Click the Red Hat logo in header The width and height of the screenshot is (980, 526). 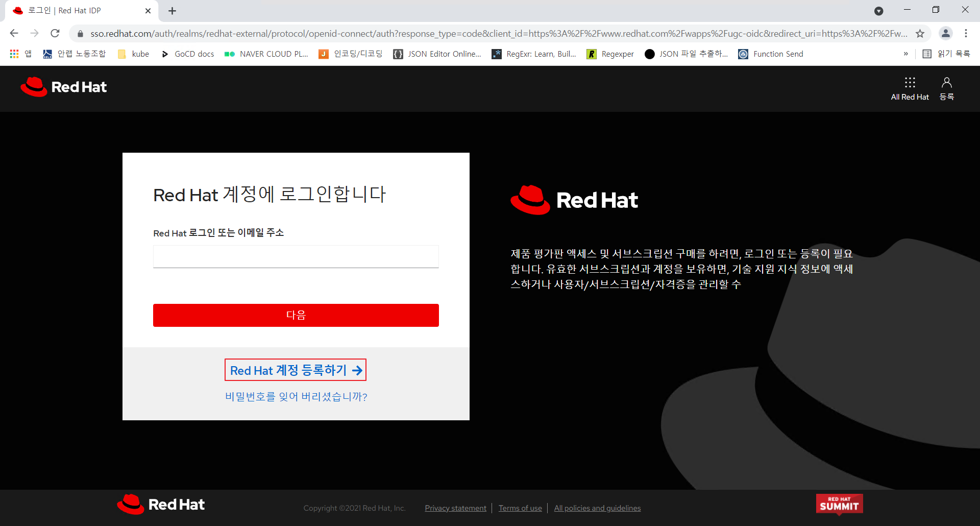point(64,87)
